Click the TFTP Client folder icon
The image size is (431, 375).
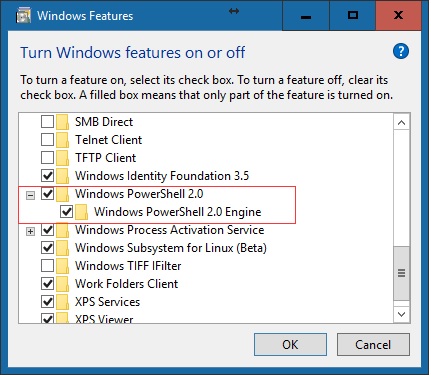(x=62, y=158)
